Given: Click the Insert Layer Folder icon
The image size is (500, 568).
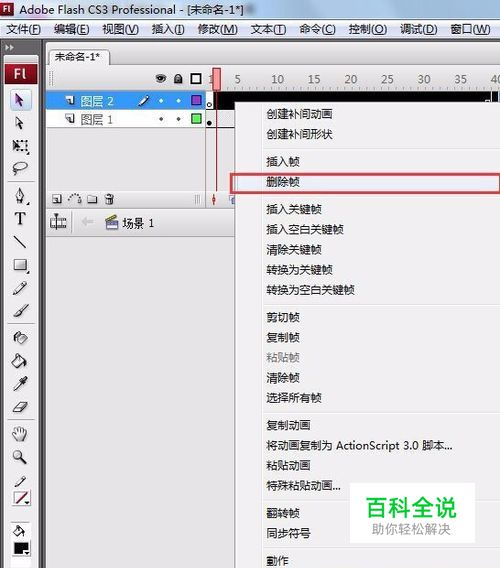Looking at the screenshot, I should 92,199.
